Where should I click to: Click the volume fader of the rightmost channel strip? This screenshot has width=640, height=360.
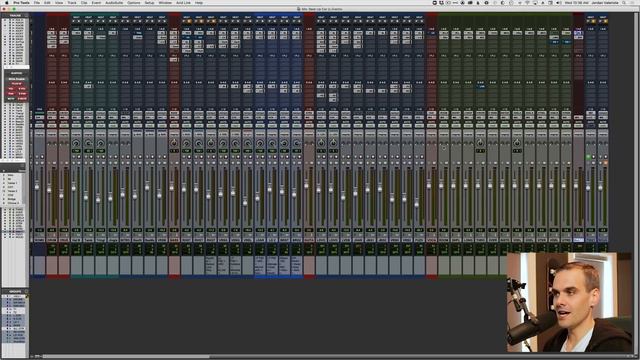(x=600, y=187)
